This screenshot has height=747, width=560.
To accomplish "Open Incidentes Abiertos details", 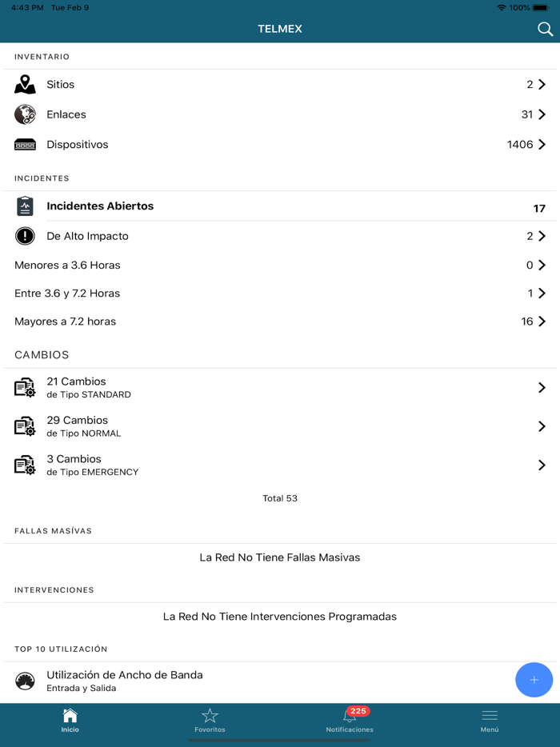I will pyautogui.click(x=280, y=206).
